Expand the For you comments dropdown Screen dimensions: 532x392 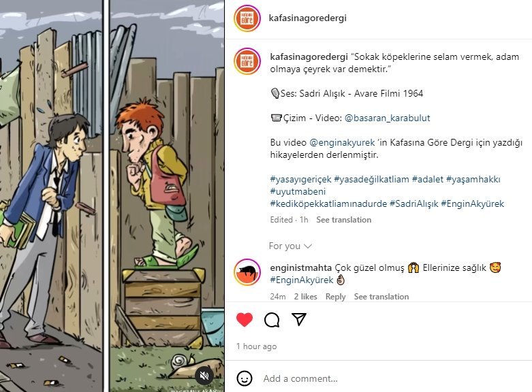click(290, 246)
